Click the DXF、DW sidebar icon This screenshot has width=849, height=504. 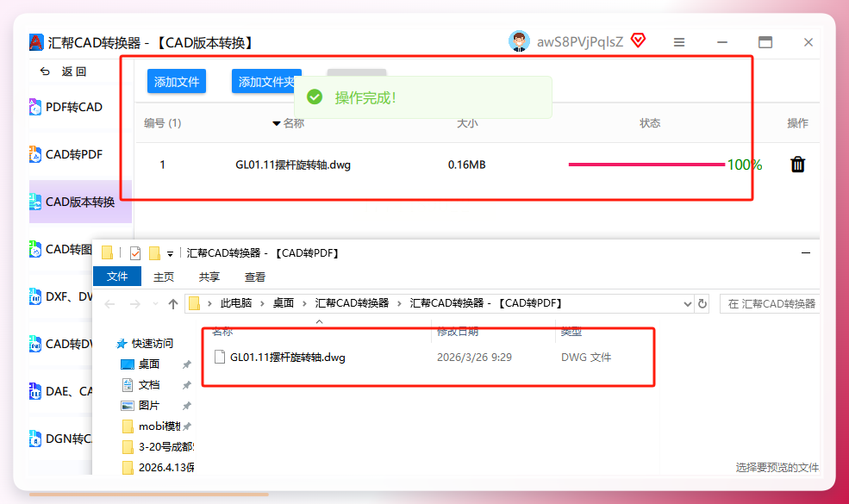(x=35, y=296)
